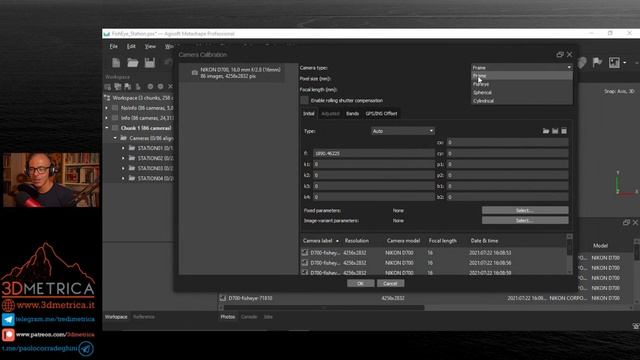The height and width of the screenshot is (360, 640).
Task: Expand the NoInfo chunk tree node
Action: (x=107, y=108)
